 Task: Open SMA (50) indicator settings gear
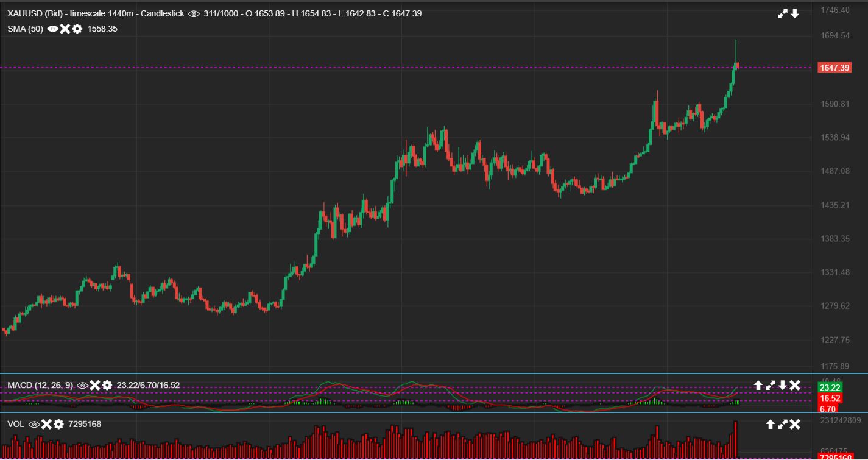(77, 29)
